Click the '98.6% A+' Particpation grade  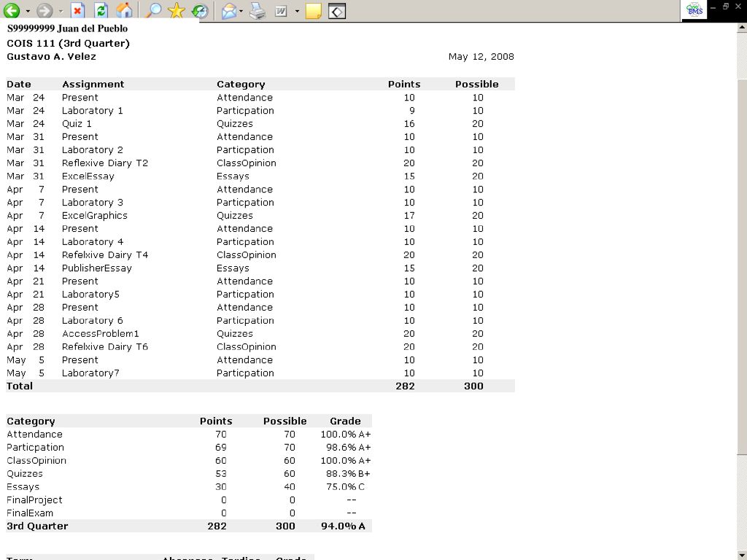pyautogui.click(x=348, y=448)
